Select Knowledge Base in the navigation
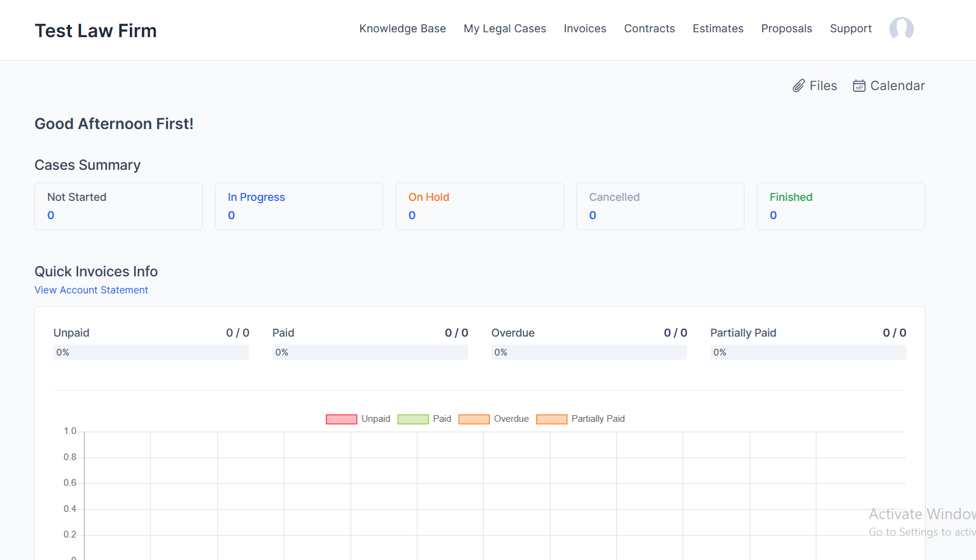976x560 pixels. (403, 28)
